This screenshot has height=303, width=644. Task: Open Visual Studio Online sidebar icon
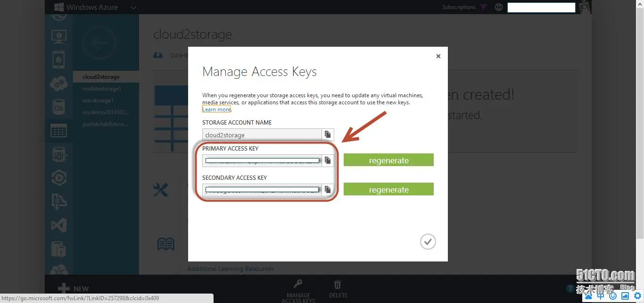click(59, 225)
